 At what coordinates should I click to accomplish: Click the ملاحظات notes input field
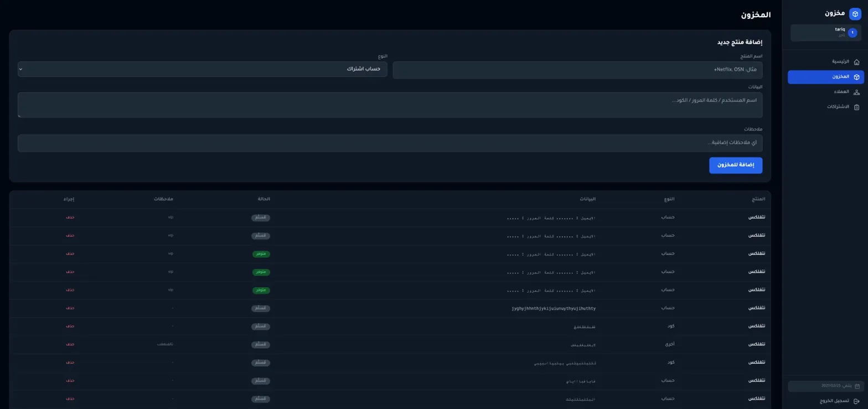pyautogui.click(x=390, y=143)
